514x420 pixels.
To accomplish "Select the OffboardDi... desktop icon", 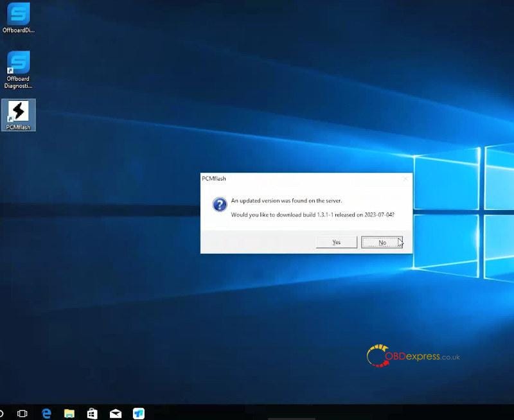I will tap(19, 18).
